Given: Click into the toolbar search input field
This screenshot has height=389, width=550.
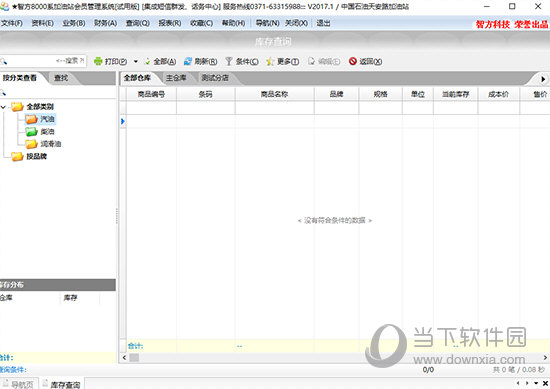Looking at the screenshot, I should (43, 61).
